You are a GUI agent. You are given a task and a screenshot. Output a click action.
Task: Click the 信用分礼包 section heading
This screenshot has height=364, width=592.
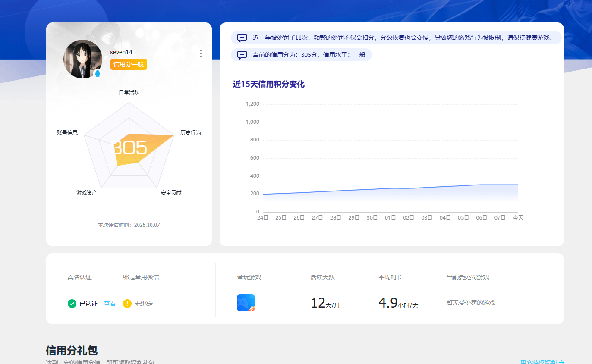(x=72, y=351)
